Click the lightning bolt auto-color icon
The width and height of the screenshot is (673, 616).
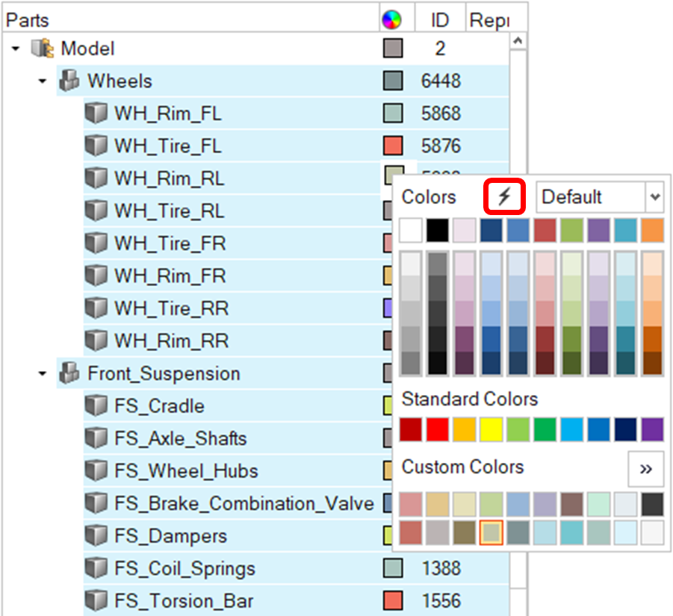pos(505,197)
